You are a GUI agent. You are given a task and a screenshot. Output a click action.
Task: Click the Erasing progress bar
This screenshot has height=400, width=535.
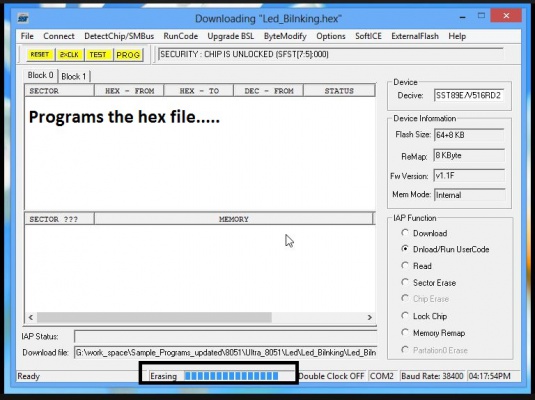tap(231, 376)
